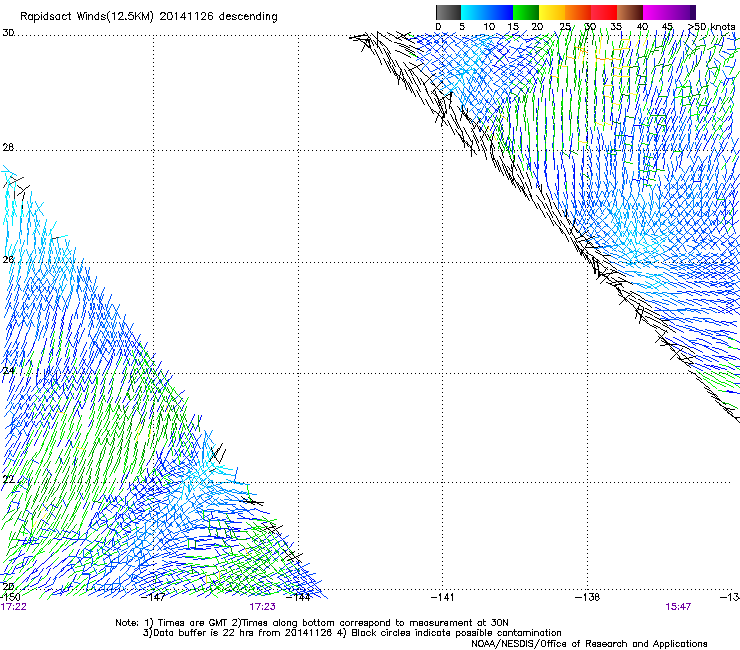Click the latitude label 26

pos(8,260)
